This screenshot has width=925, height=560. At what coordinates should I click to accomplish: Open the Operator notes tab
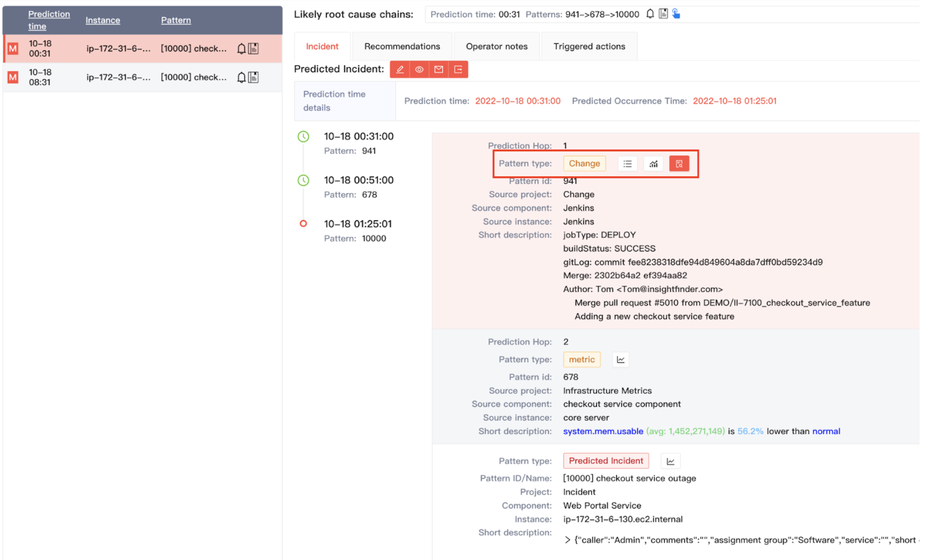(x=497, y=46)
